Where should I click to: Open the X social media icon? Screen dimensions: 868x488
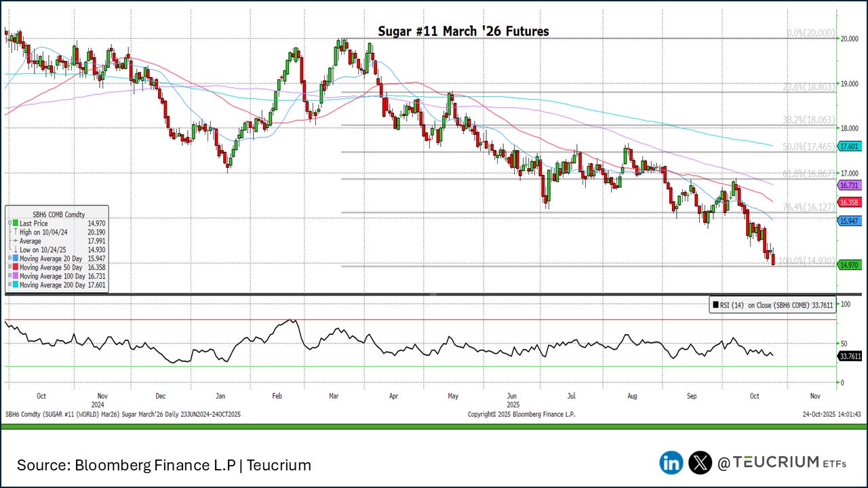tap(700, 463)
